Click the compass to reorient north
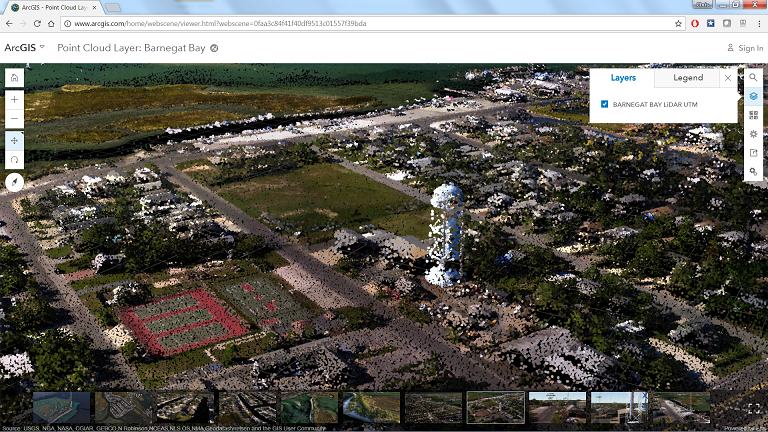768x432 pixels. 14,182
